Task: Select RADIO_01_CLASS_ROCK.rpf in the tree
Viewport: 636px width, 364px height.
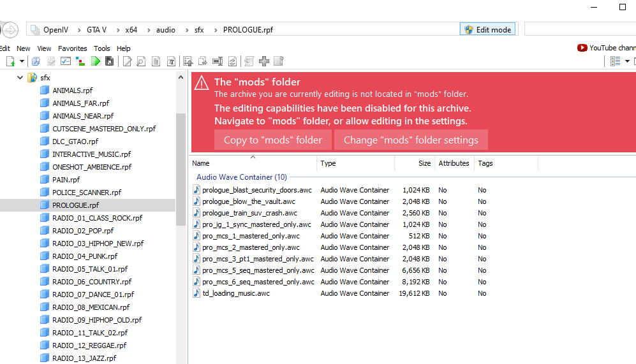Action: point(98,218)
